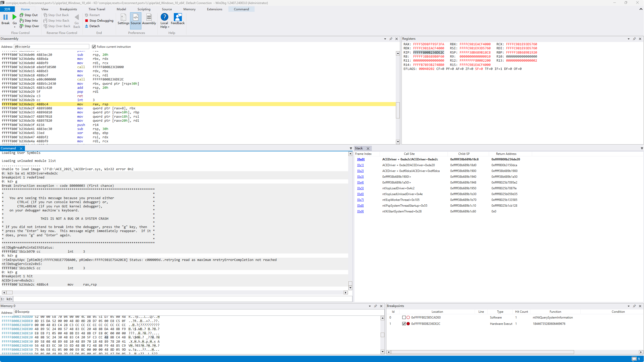Click the Detach button
Viewport: 644px width, 362px height.
[92, 26]
